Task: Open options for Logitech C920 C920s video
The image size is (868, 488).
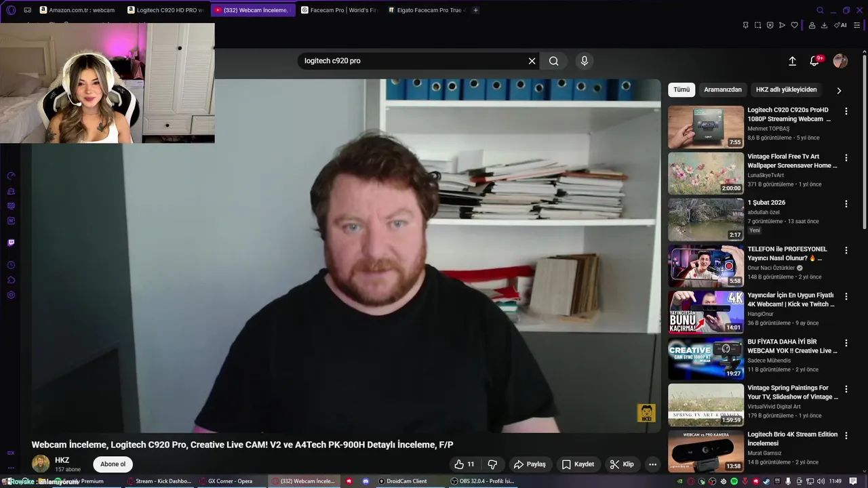Action: click(846, 110)
